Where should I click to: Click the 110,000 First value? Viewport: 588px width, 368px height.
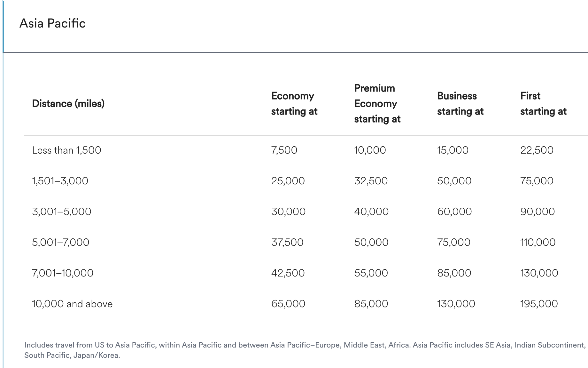pyautogui.click(x=538, y=242)
